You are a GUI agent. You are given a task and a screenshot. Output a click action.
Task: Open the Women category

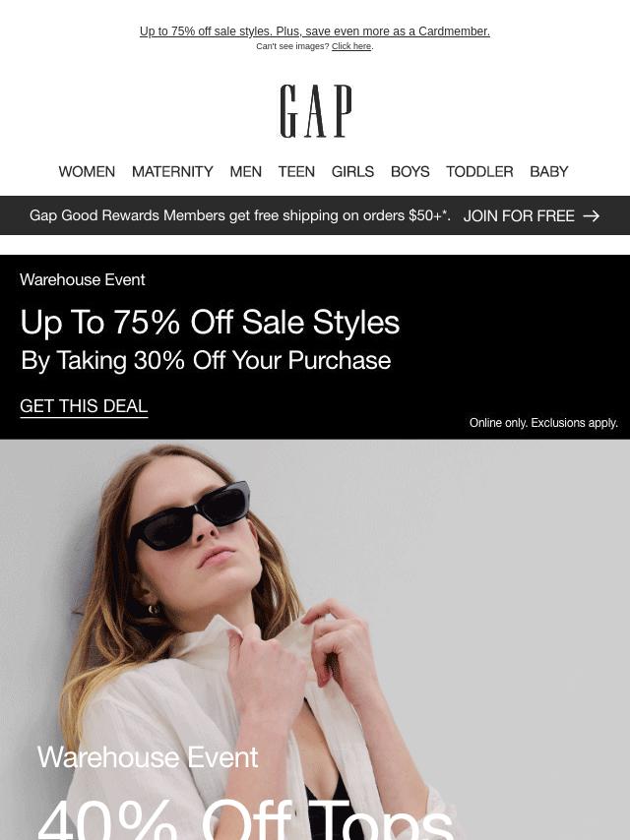[x=87, y=171]
